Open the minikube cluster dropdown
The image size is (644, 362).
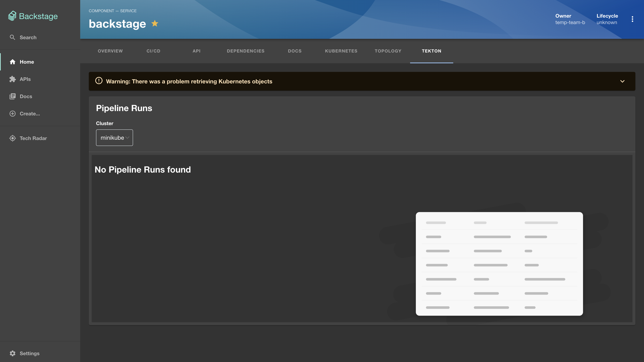point(115,138)
